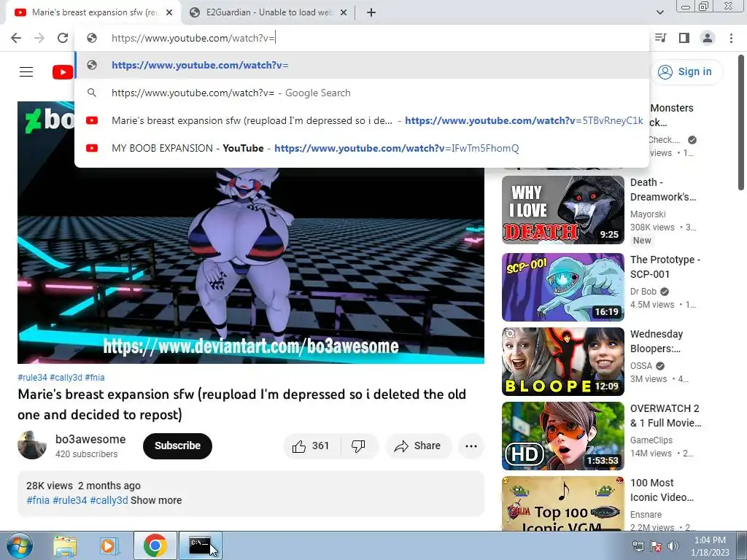Toggle the Chrome side panel
This screenshot has width=747, height=560.
[x=684, y=38]
